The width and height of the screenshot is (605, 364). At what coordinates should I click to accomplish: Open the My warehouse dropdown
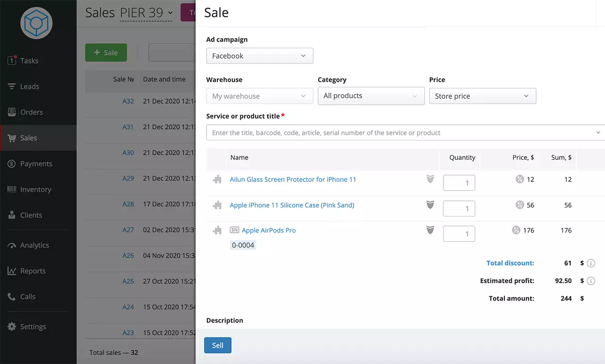(259, 96)
